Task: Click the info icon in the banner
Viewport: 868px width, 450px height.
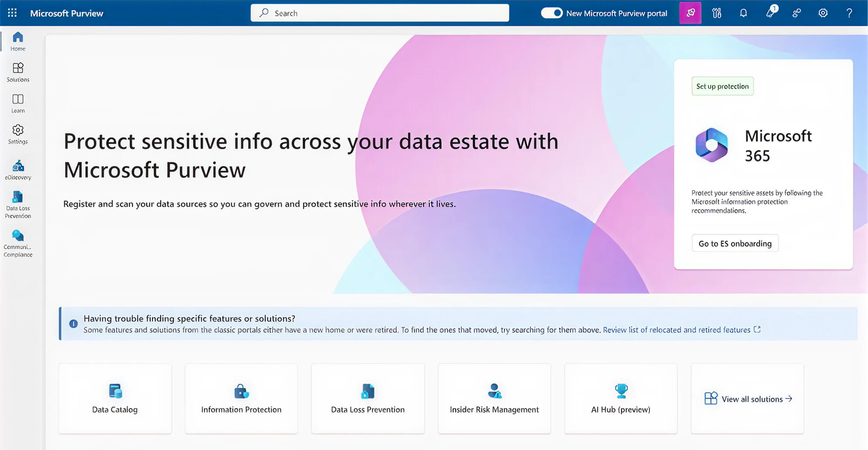Action: point(74,324)
